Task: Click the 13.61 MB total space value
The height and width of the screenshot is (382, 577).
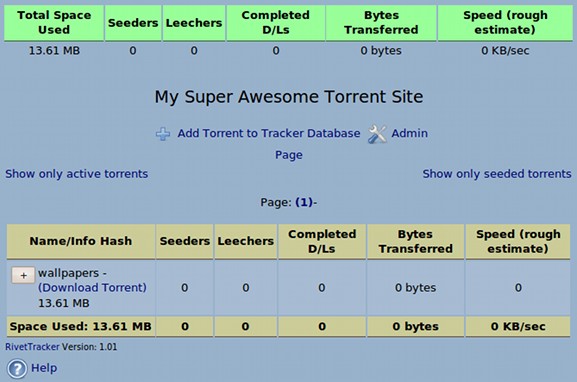Action: tap(54, 50)
